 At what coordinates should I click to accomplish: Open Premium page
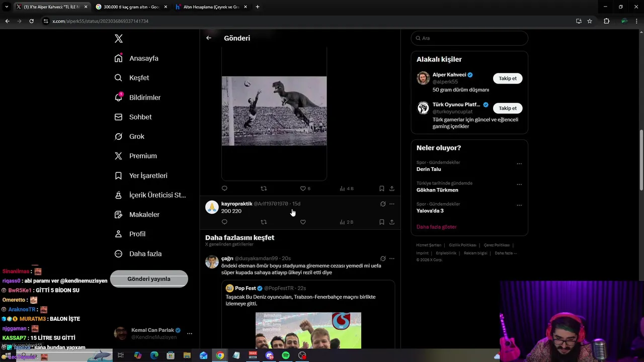tap(136, 156)
